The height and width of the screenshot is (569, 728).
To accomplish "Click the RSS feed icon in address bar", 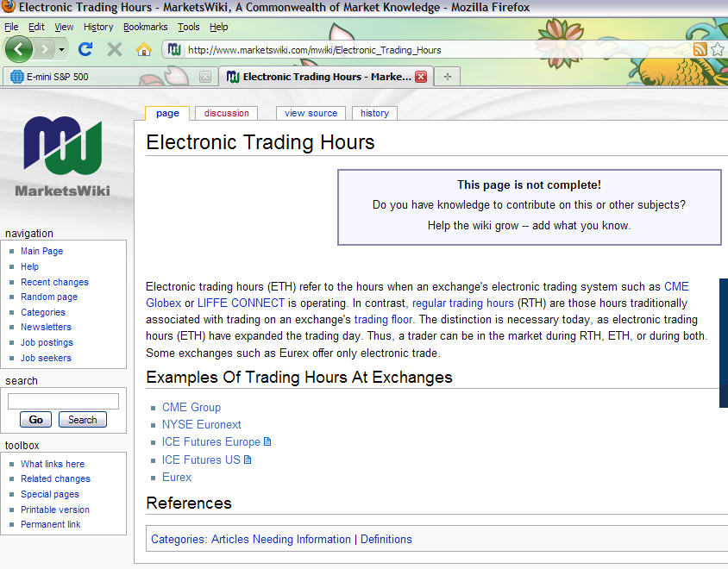I will 700,49.
